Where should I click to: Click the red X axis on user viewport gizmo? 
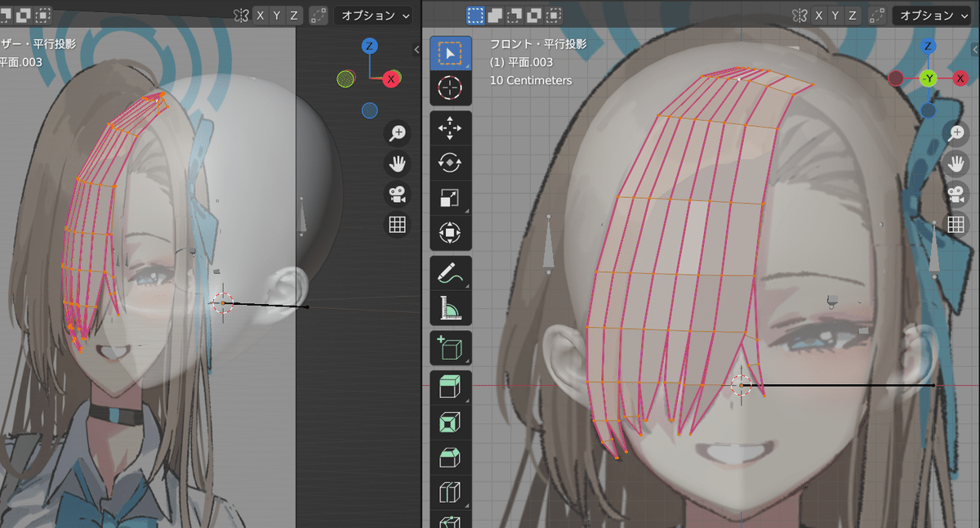pyautogui.click(x=391, y=78)
